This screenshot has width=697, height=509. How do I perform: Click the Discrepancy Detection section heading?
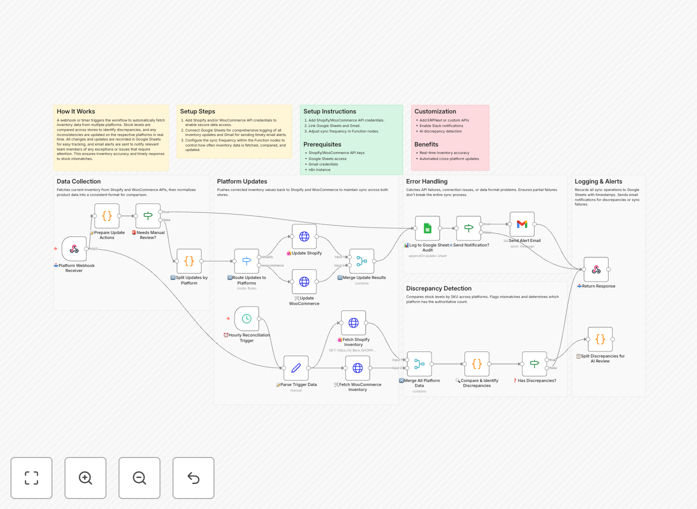pyautogui.click(x=438, y=289)
